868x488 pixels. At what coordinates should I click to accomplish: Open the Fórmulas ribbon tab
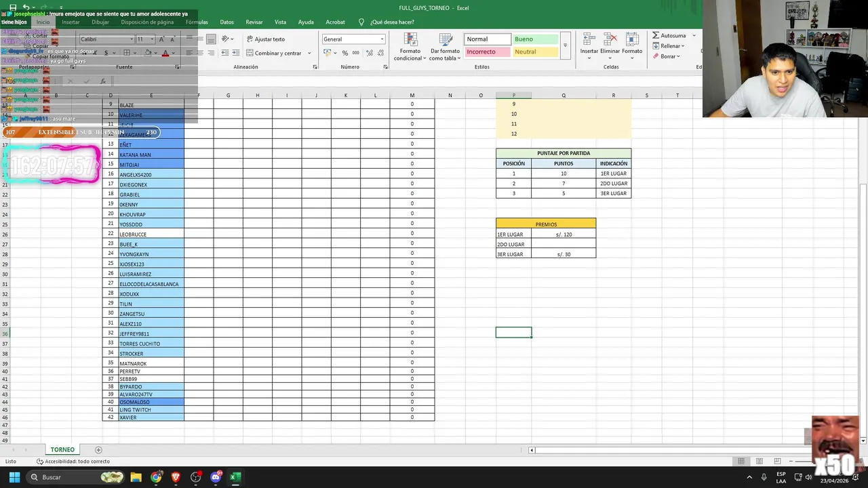[x=197, y=22]
